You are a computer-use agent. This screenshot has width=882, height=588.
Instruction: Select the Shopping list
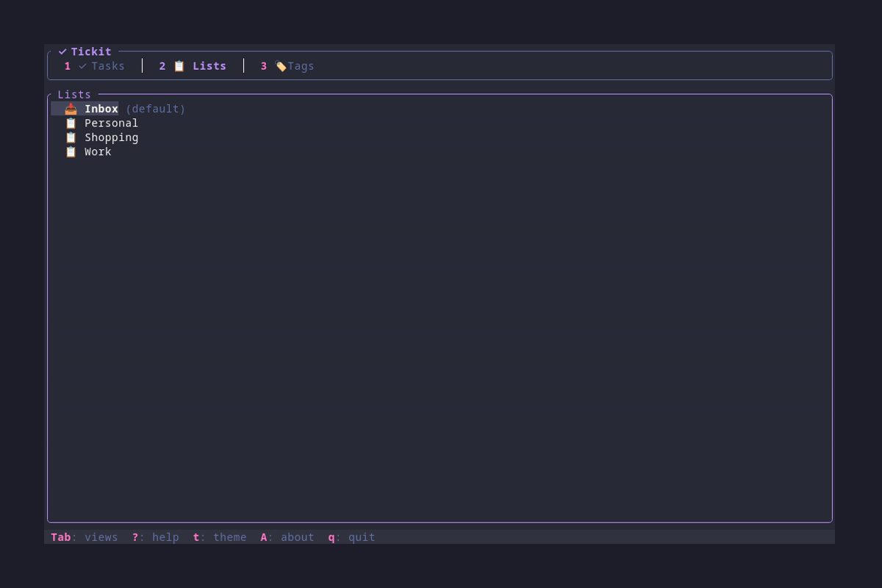tap(111, 137)
